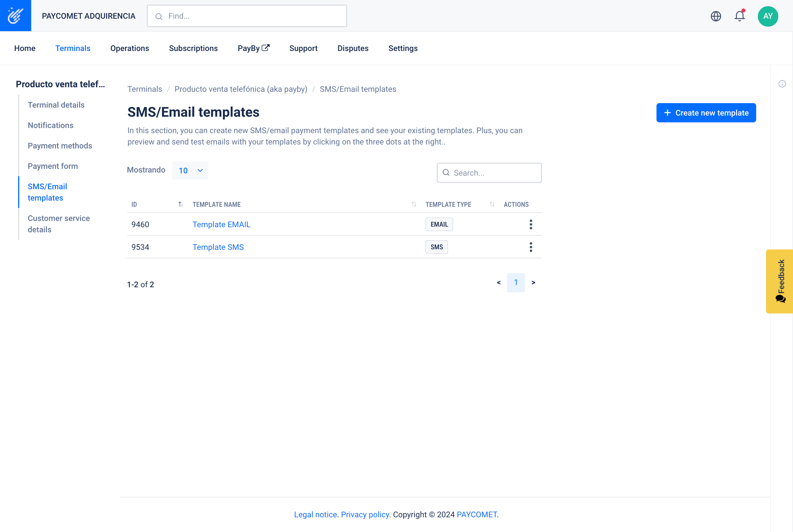Open the notifications bell
793x532 pixels.
pos(739,16)
